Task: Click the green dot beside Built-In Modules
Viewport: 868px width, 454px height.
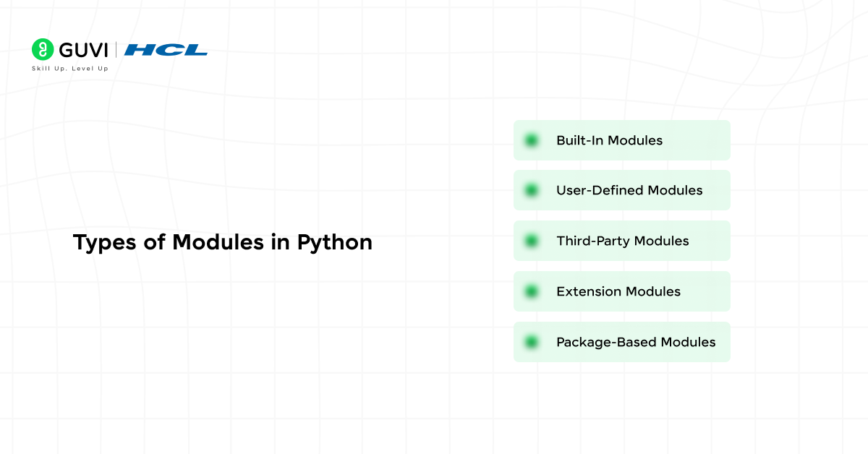Action: coord(532,140)
